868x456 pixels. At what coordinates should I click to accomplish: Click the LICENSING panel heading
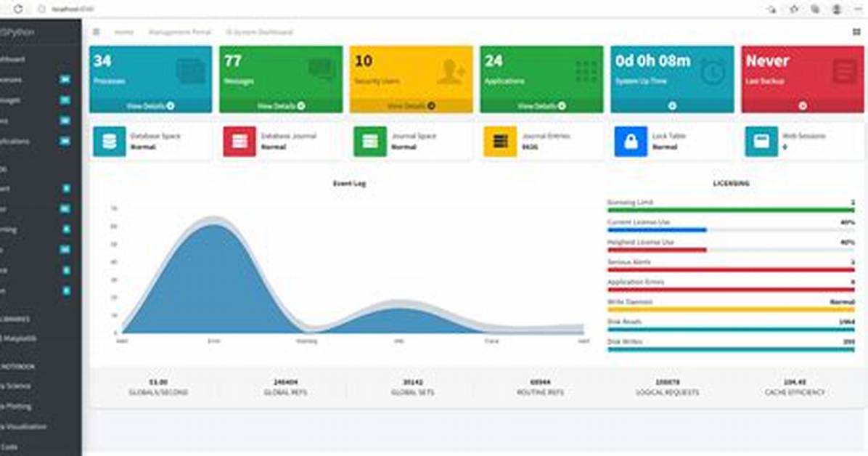click(732, 184)
